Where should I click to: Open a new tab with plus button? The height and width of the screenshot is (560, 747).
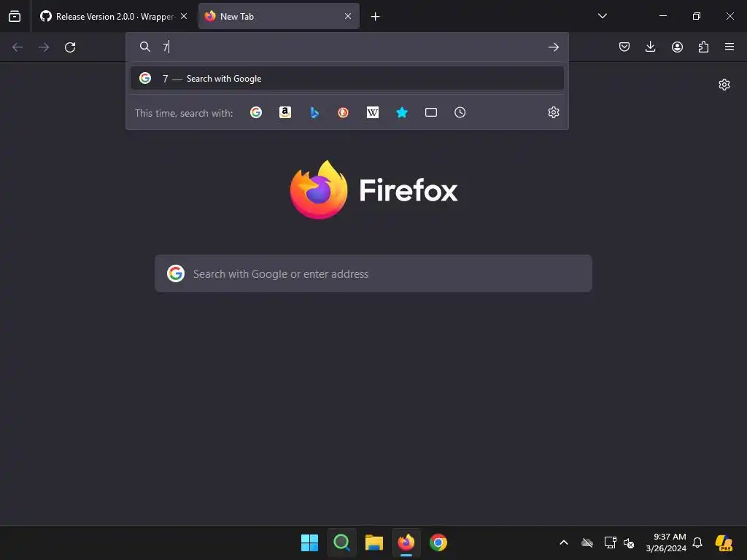[x=376, y=17]
